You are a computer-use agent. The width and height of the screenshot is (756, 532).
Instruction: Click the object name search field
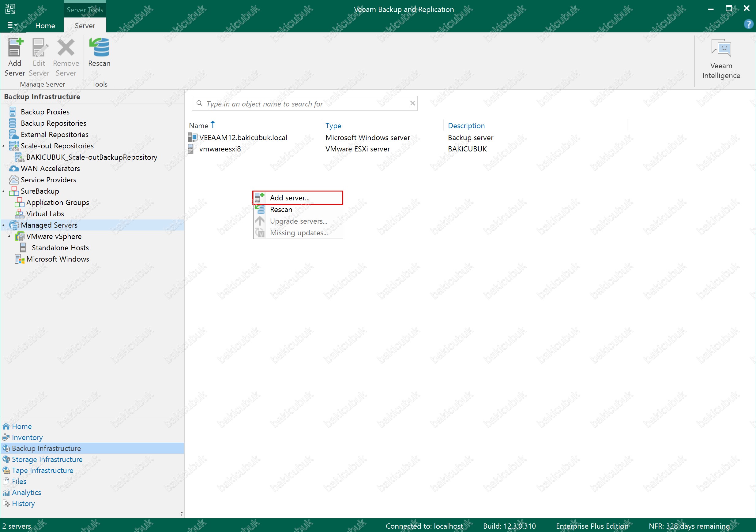(x=305, y=104)
